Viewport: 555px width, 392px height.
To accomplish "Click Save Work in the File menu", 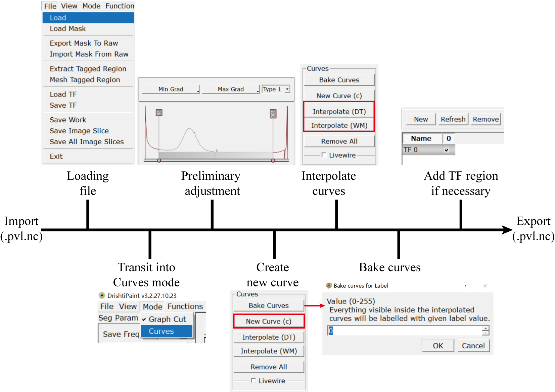I will coord(68,120).
